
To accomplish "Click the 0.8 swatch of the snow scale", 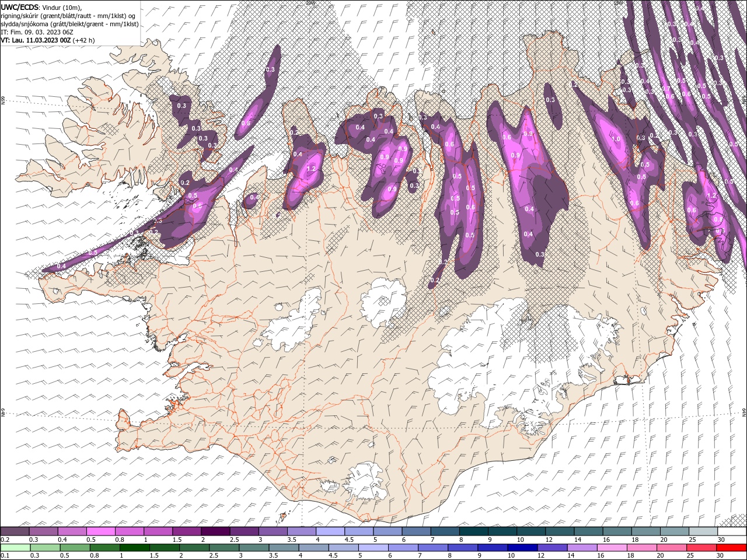I will [129, 531].
